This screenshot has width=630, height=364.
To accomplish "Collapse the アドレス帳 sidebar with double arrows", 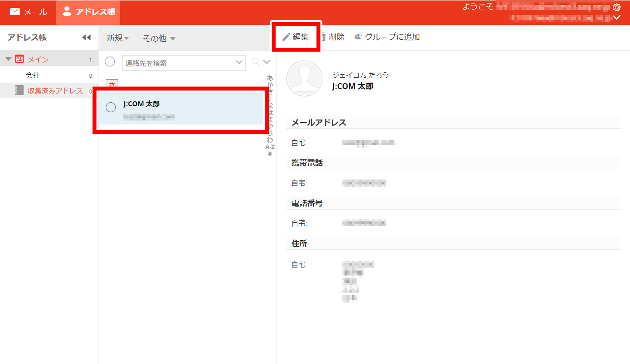I will tap(86, 37).
